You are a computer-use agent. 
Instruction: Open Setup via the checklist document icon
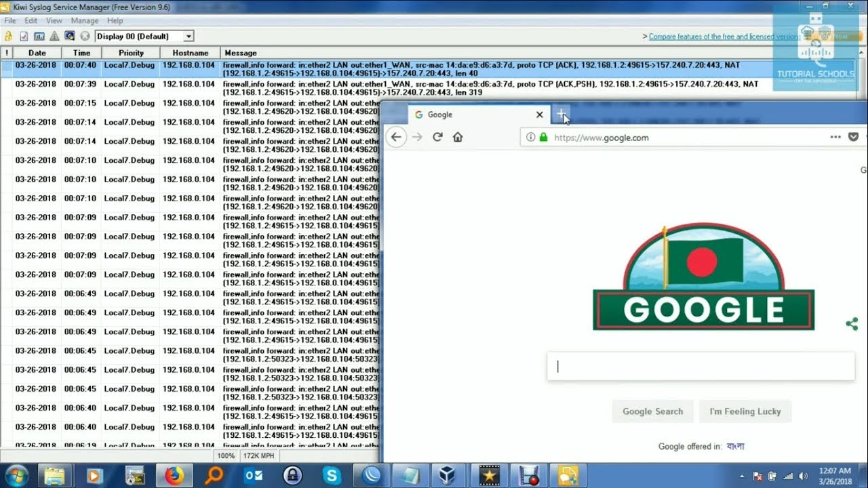[24, 36]
